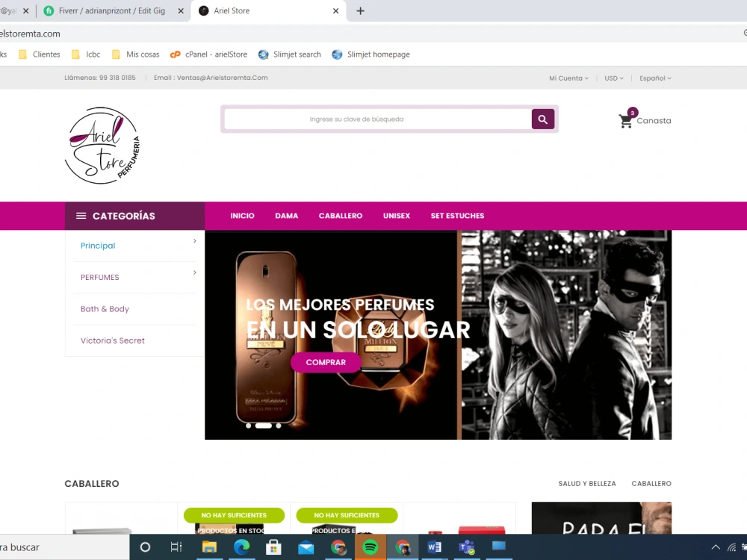Click the Email Ventas@Arielstoremta.Com text
747x560 pixels.
coord(211,78)
